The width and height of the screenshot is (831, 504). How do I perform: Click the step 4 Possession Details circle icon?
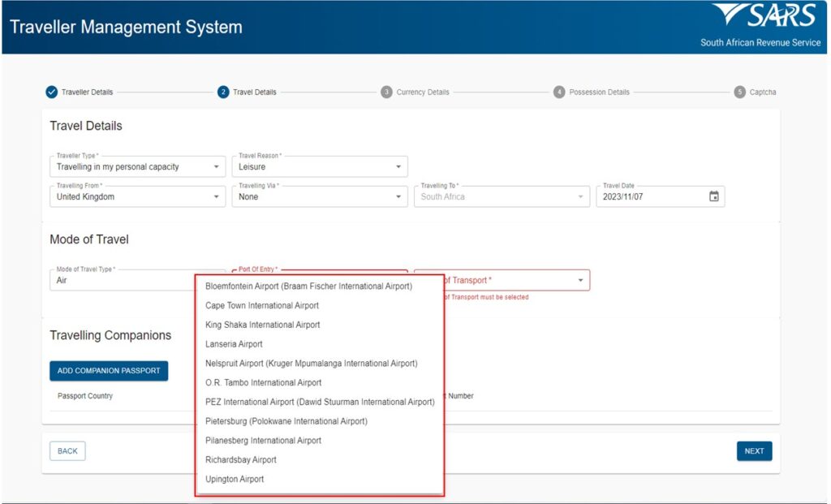[x=559, y=92]
